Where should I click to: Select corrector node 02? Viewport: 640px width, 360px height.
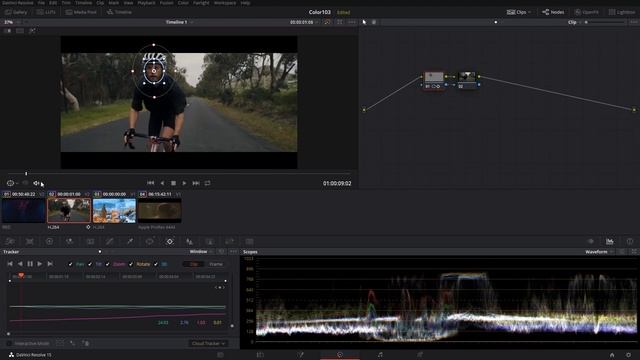click(x=467, y=80)
